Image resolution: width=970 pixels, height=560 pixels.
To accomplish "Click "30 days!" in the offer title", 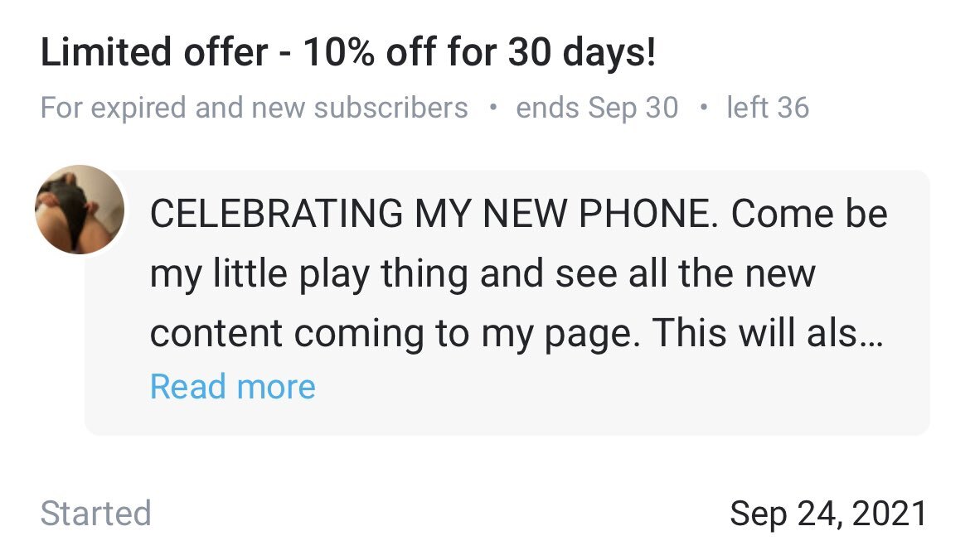I will [581, 54].
